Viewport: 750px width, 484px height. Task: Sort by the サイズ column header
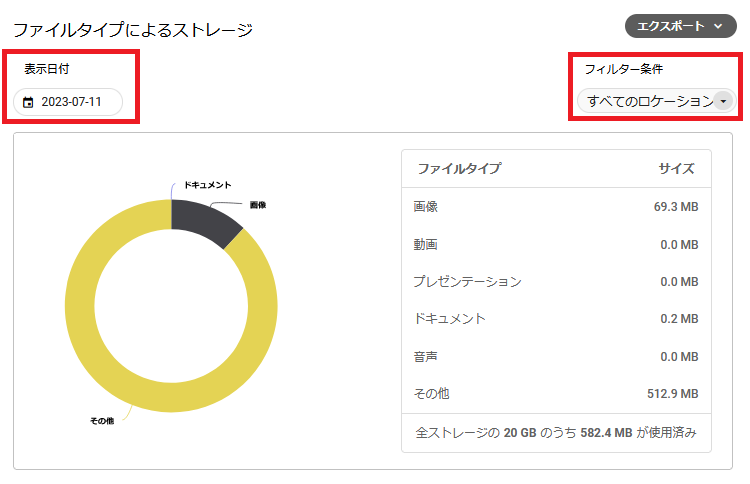click(676, 168)
